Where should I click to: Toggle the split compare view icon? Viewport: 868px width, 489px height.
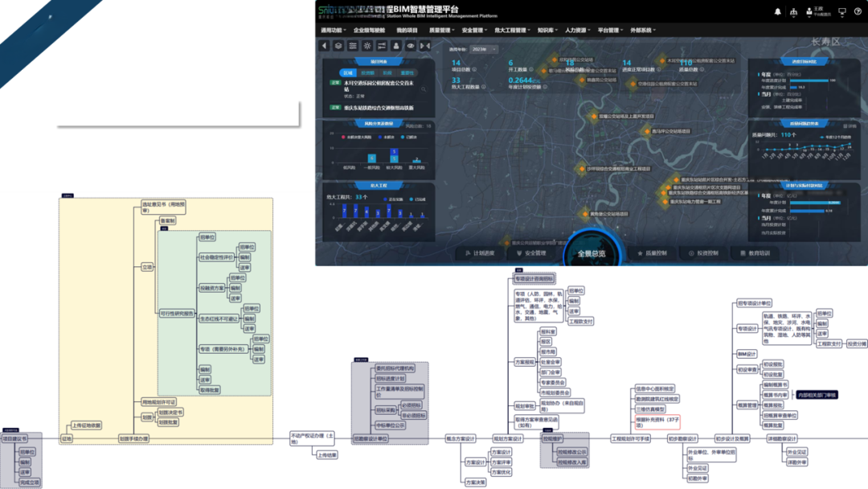[425, 46]
